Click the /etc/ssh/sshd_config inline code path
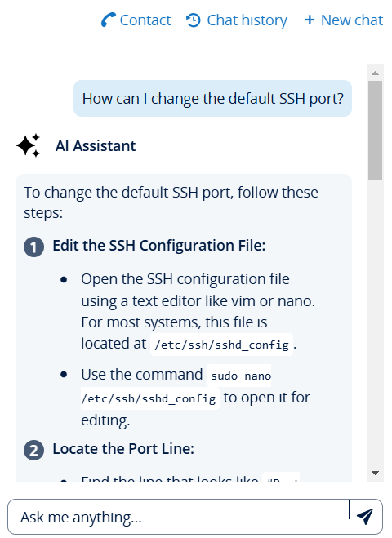The width and height of the screenshot is (392, 538). coord(222,345)
